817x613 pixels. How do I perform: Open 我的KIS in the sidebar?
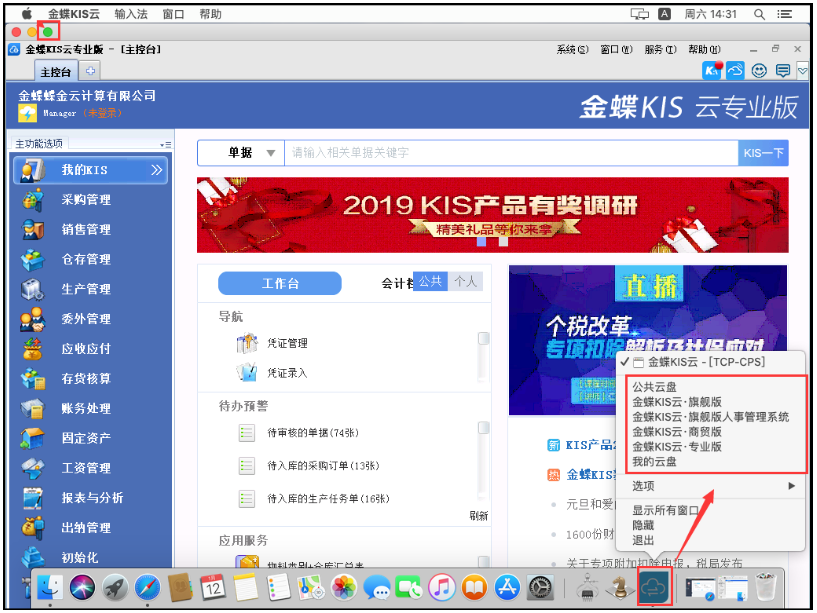click(90, 170)
